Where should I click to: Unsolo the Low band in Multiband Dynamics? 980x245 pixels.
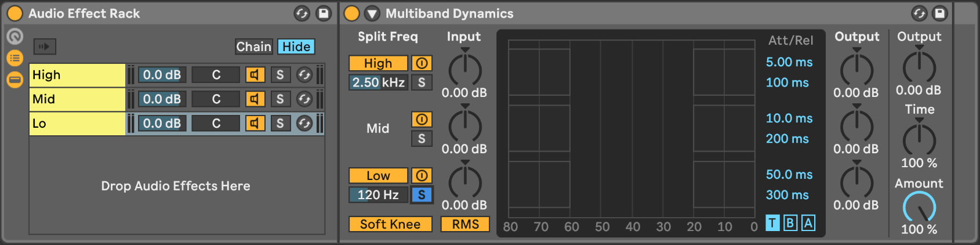coord(422,195)
